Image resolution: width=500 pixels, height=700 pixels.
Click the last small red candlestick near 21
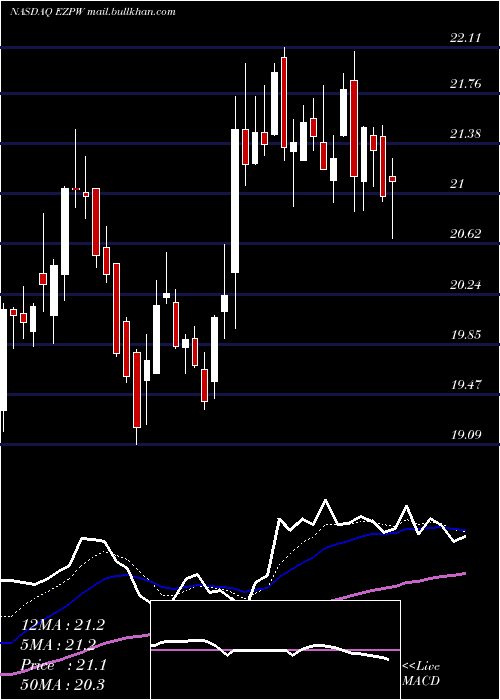(393, 179)
